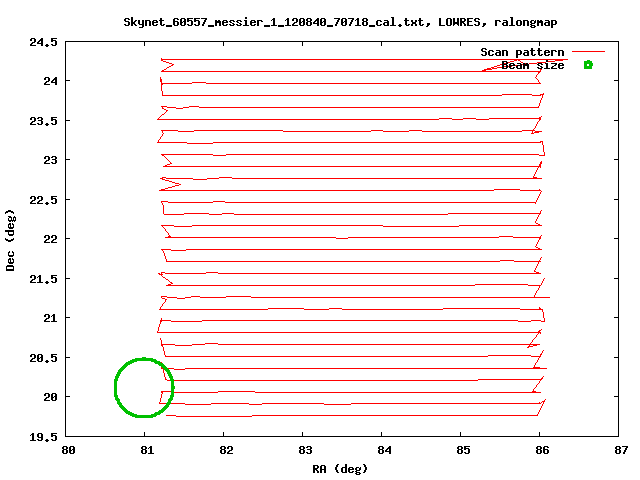This screenshot has width=640, height=480.
Task: Click the x-axis tick label 82
Action: pyautogui.click(x=226, y=450)
